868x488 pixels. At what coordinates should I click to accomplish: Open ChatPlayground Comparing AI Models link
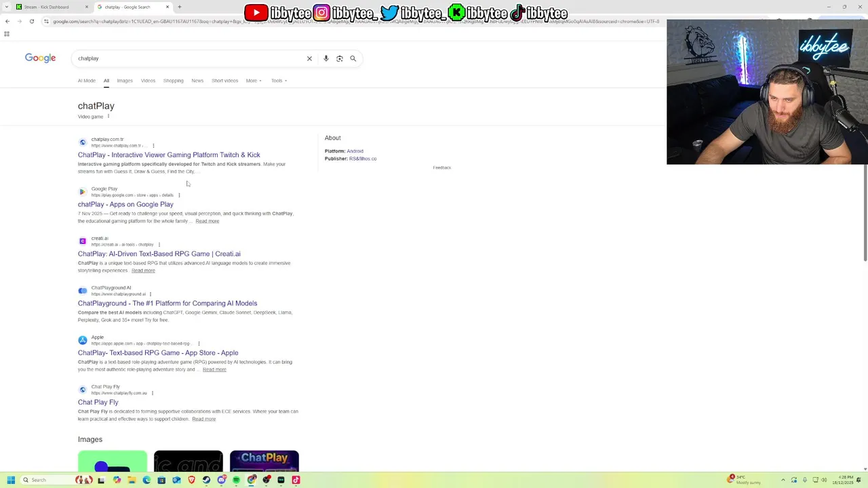pos(167,304)
